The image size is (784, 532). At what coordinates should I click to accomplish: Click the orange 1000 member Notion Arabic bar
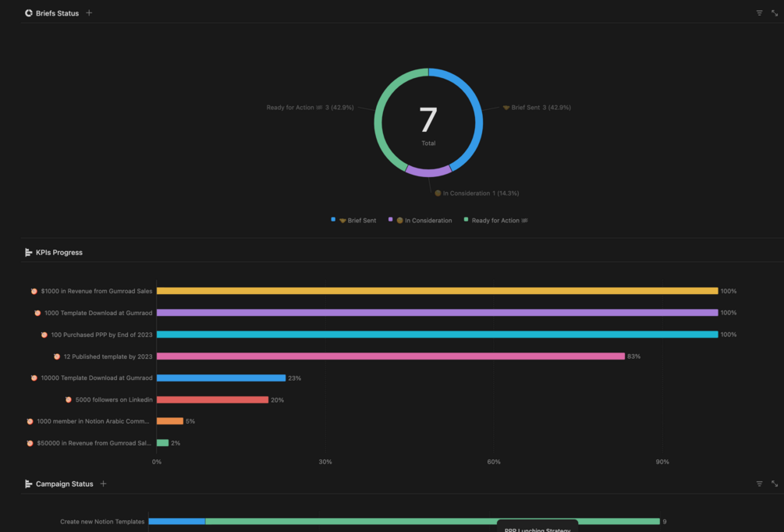(x=170, y=421)
